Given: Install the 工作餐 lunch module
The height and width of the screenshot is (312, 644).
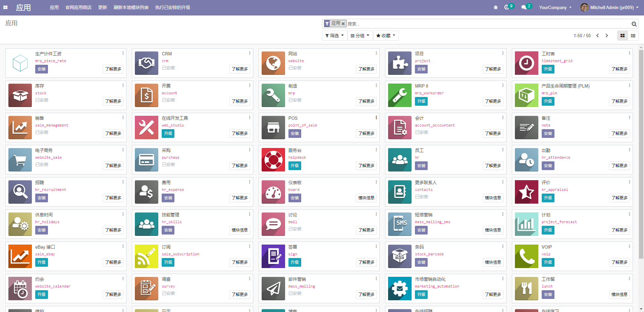Looking at the screenshot, I should [548, 295].
